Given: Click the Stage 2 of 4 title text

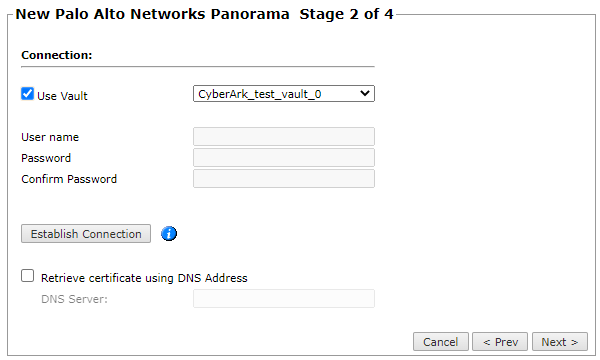Looking at the screenshot, I should [x=346, y=14].
